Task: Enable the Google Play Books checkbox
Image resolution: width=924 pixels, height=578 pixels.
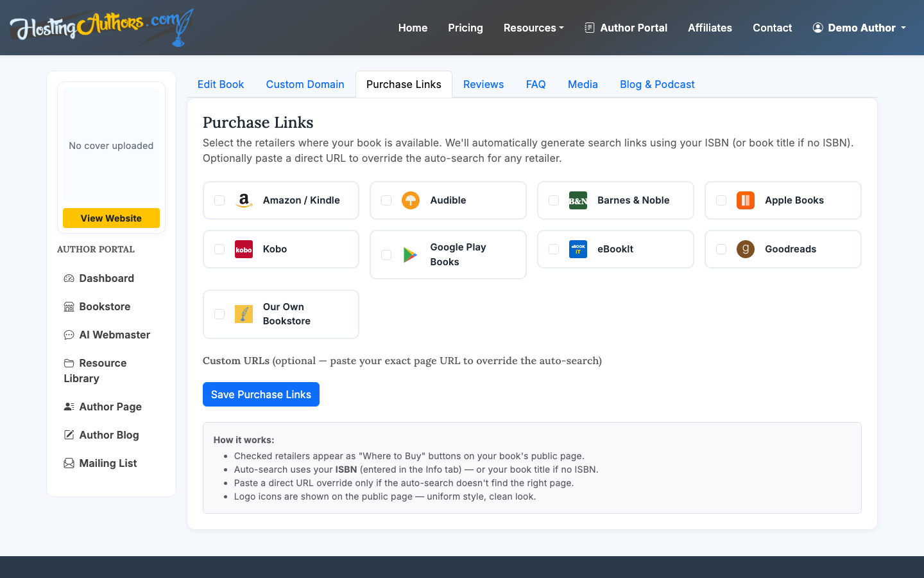Action: click(386, 255)
